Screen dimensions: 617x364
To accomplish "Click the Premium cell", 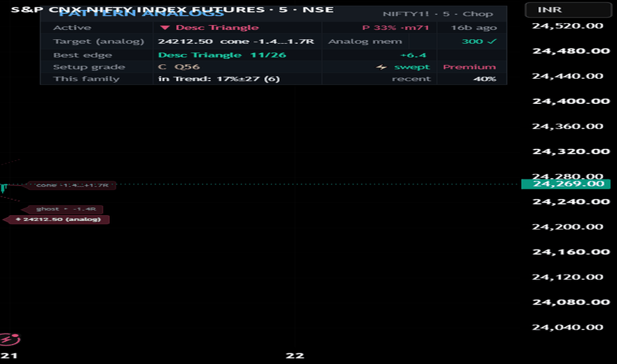I will tap(469, 67).
